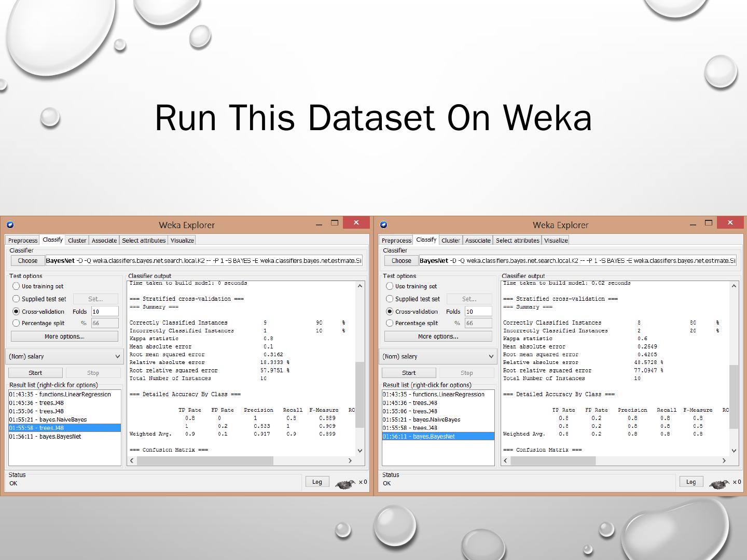Click the down arrow of the left window's output scrollbar
Image resolution: width=747 pixels, height=560 pixels.
[360, 451]
